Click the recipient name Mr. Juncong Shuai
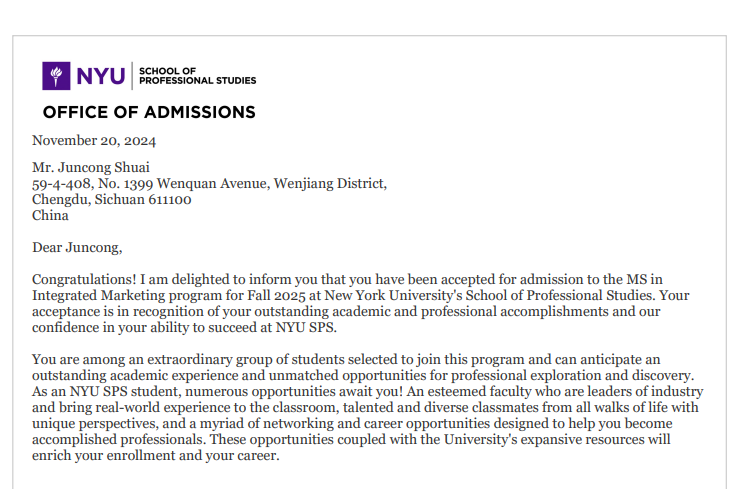This screenshot has height=489, width=735. (x=91, y=167)
